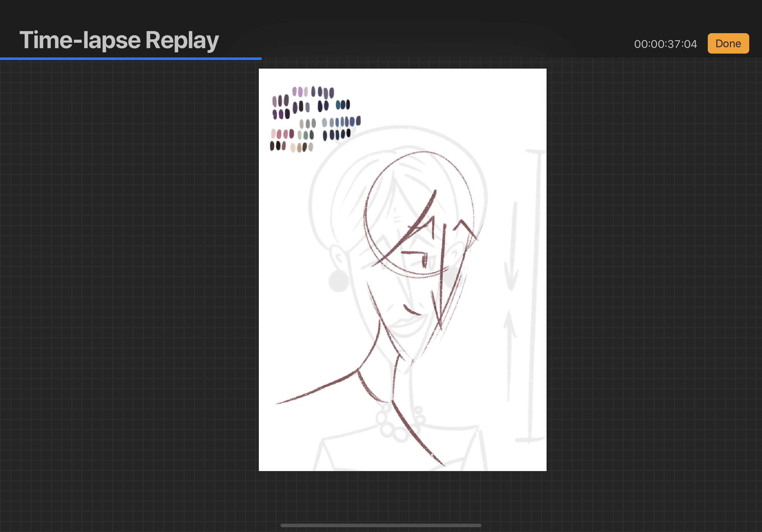
Task: Select the lightest pink swatch
Action: 273,134
